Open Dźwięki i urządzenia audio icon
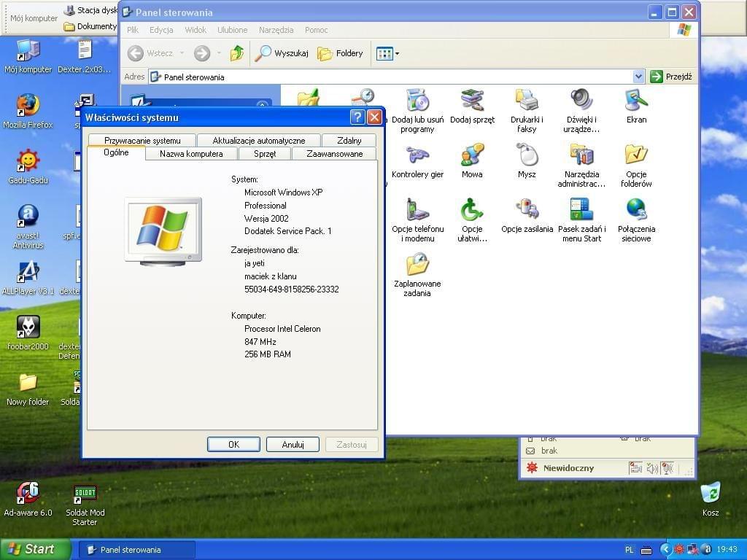 click(x=581, y=101)
